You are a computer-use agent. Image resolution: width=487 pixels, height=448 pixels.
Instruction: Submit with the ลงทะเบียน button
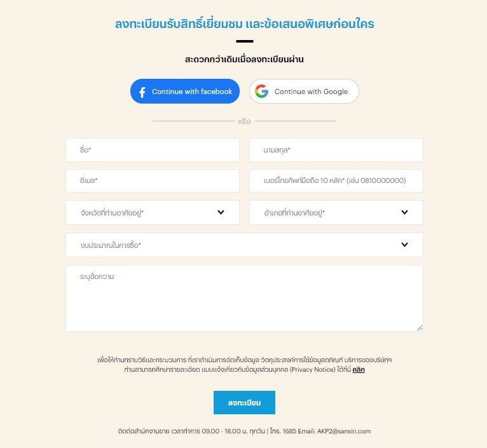point(244,403)
